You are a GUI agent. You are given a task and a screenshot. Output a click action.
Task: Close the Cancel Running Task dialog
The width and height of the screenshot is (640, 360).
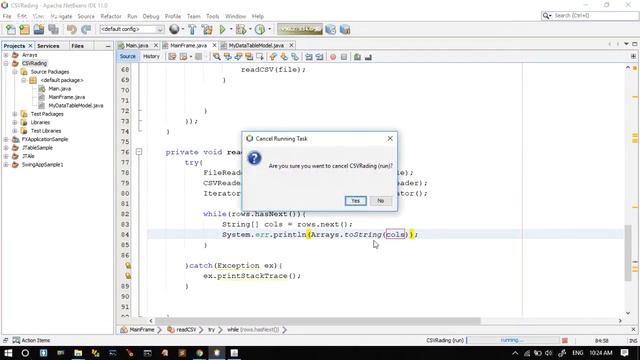[x=390, y=138]
